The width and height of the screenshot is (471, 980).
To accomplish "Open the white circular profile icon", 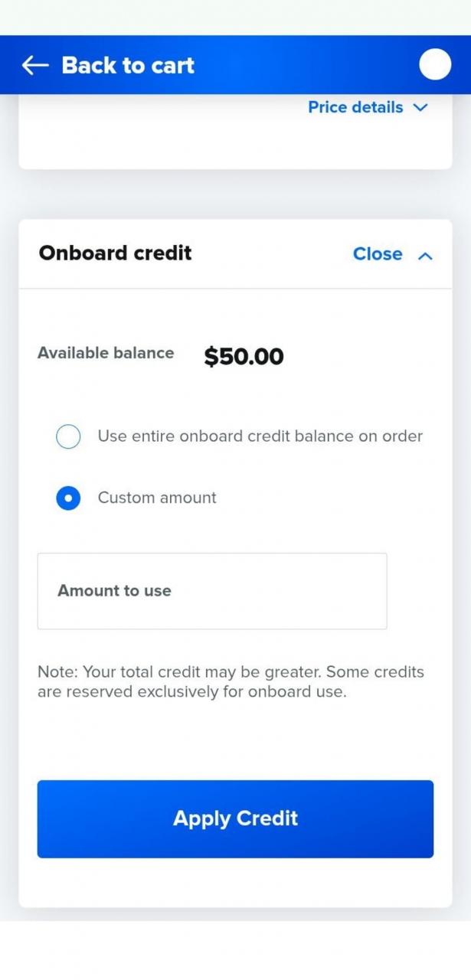I will 435,65.
